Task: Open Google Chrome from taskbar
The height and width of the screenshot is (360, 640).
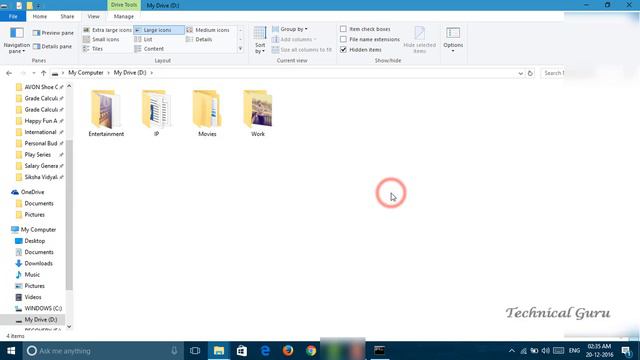Action: tap(311, 351)
